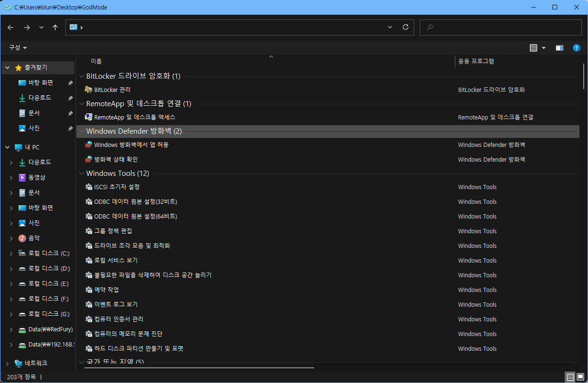Screen dimensions: 588x383
Task: Click the iSCSI 초기자 설정 icon
Action: coord(88,187)
